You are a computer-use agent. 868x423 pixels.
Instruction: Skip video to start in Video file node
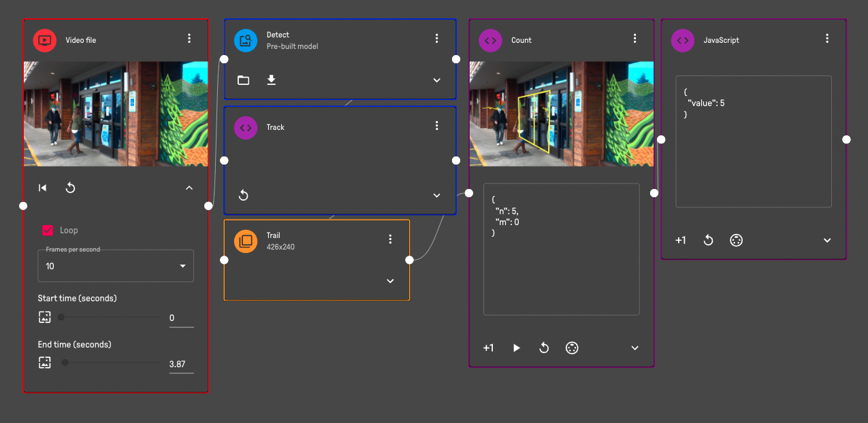[x=43, y=188]
